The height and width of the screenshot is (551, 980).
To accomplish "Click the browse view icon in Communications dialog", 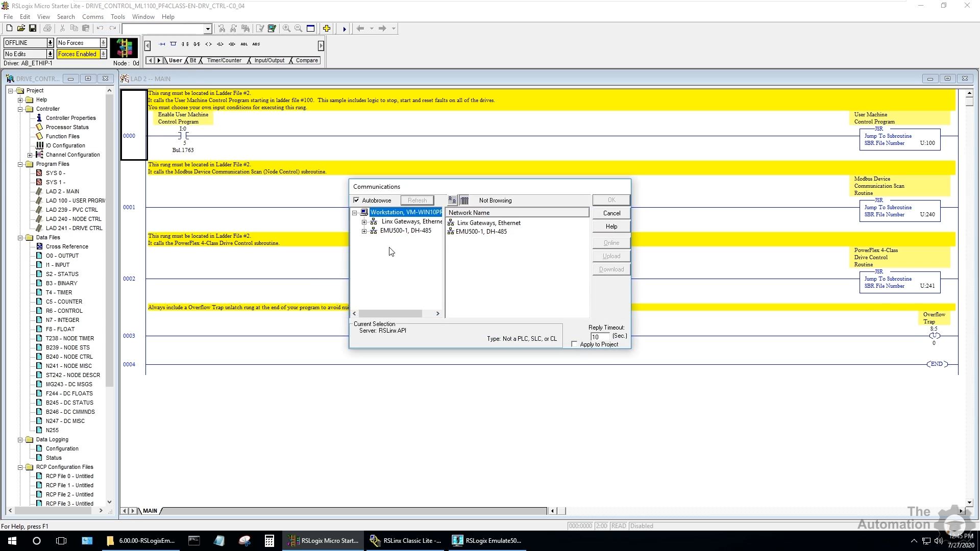I will pos(452,201).
